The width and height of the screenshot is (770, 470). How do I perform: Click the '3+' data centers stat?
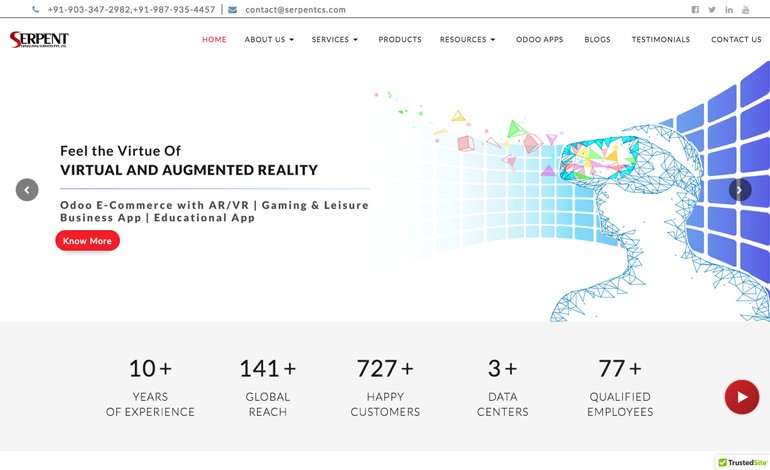[x=502, y=368]
